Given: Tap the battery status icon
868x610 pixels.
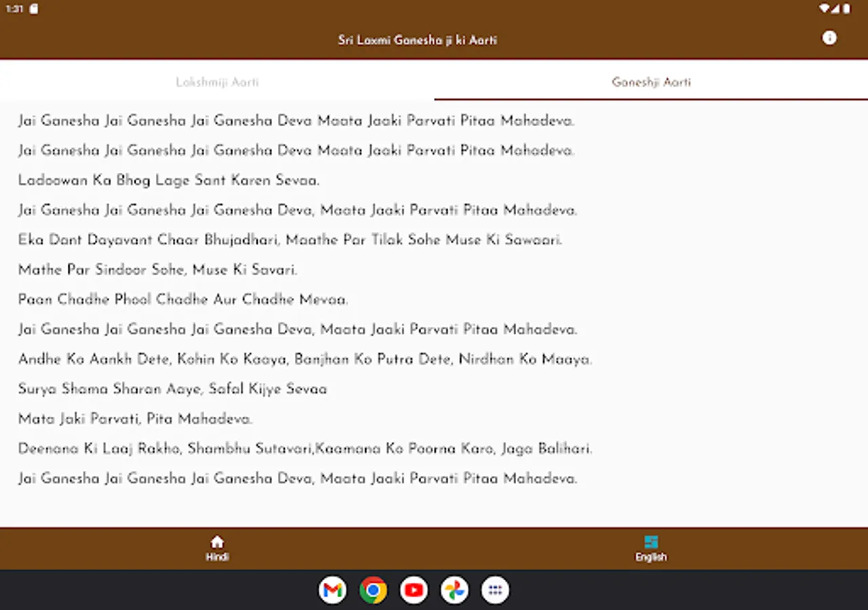Looking at the screenshot, I should pos(846,9).
